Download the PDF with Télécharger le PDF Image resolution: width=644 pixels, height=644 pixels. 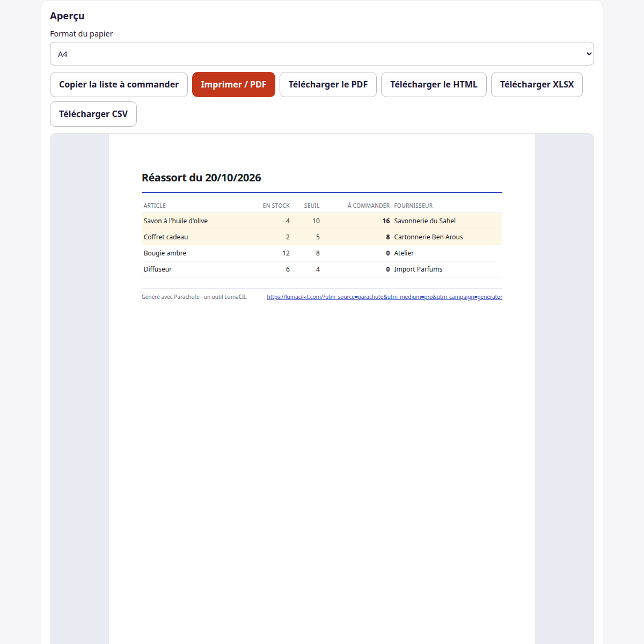[328, 84]
